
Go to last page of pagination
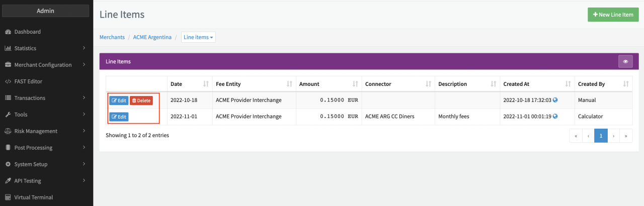[x=626, y=136]
